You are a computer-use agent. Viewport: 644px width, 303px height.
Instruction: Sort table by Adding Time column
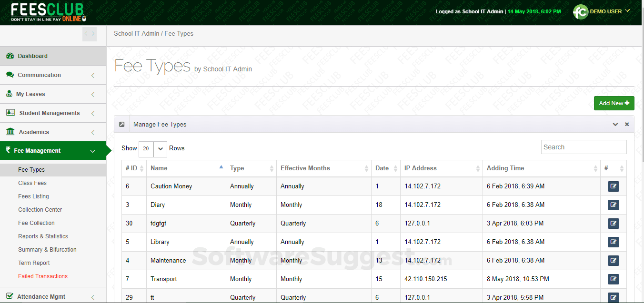click(542, 168)
